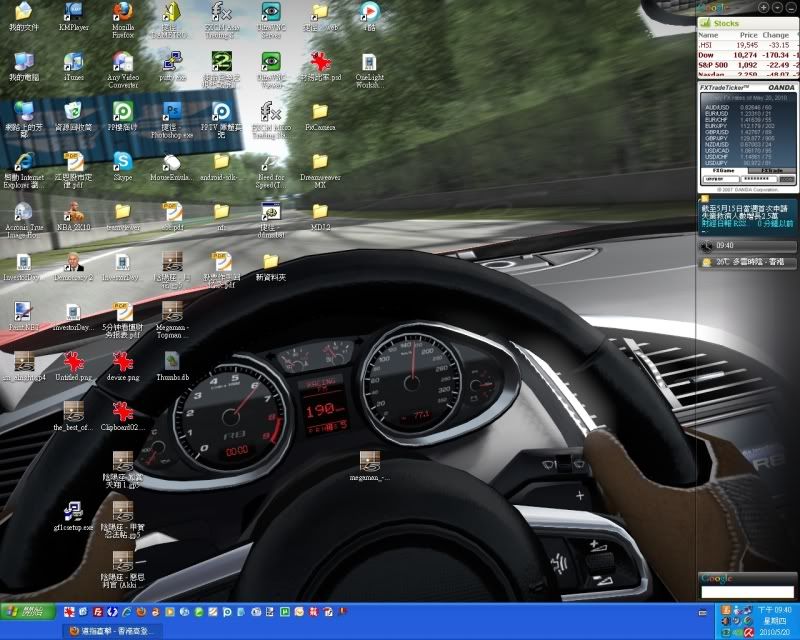Screen dimensions: 800x640
Task: Click the sidebar add gadget plus button
Action: tap(764, 8)
